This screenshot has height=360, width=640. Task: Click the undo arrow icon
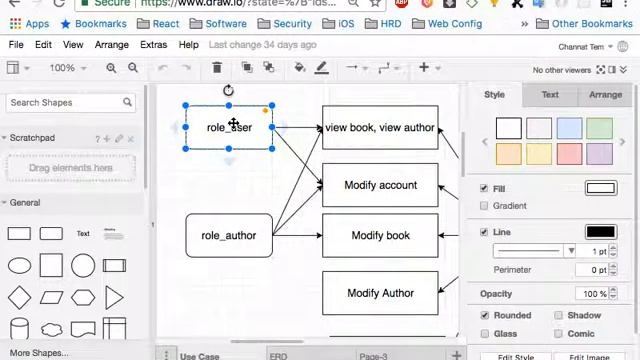pos(163,68)
